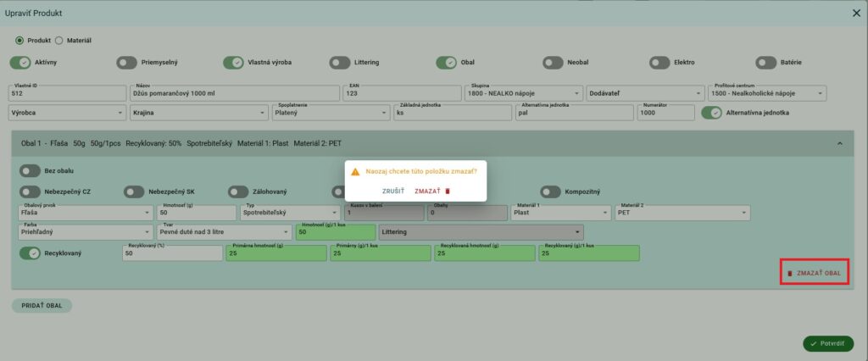The width and height of the screenshot is (868, 361).
Task: Enable the Bez obalu switch
Action: pyautogui.click(x=31, y=169)
